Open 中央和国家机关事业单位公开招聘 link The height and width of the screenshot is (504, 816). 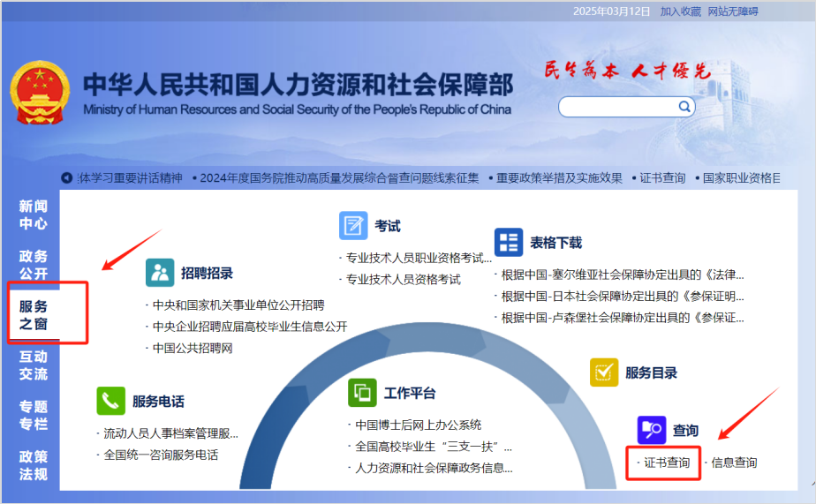238,305
